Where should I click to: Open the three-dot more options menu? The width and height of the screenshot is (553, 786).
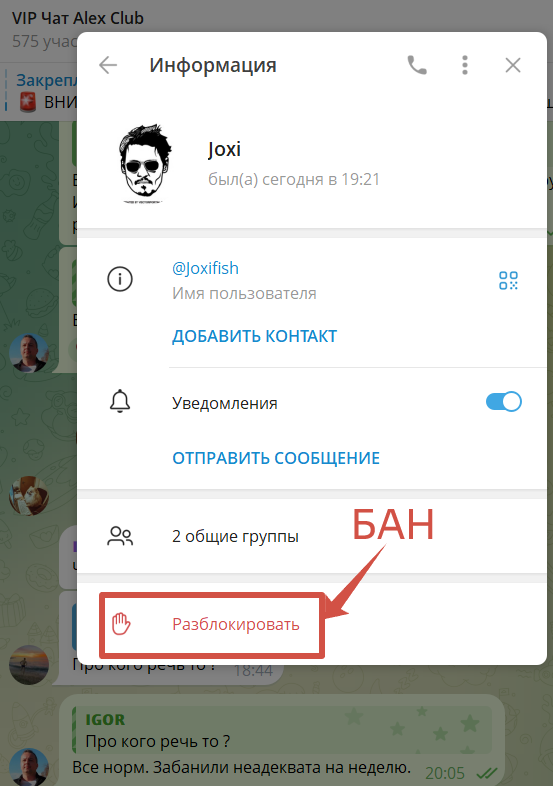click(465, 65)
